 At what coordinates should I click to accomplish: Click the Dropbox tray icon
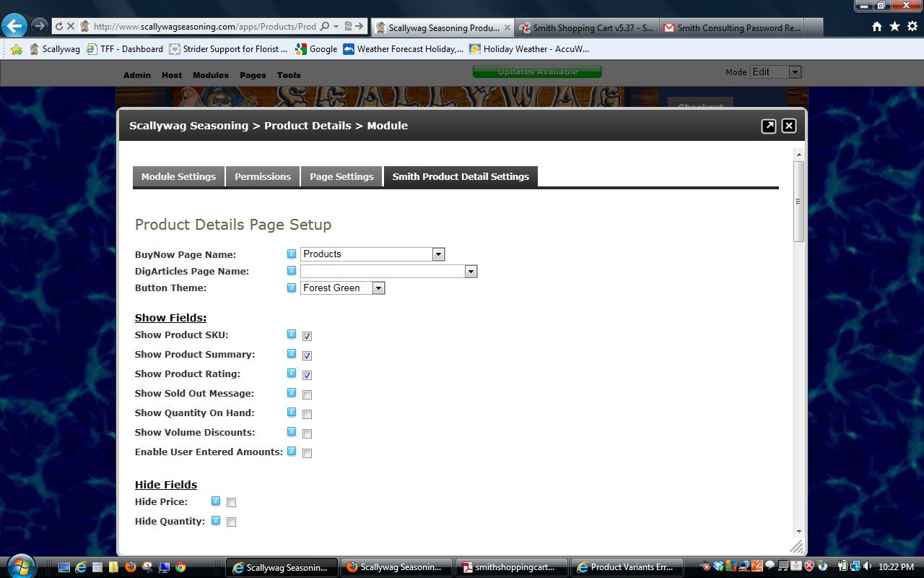click(x=718, y=566)
